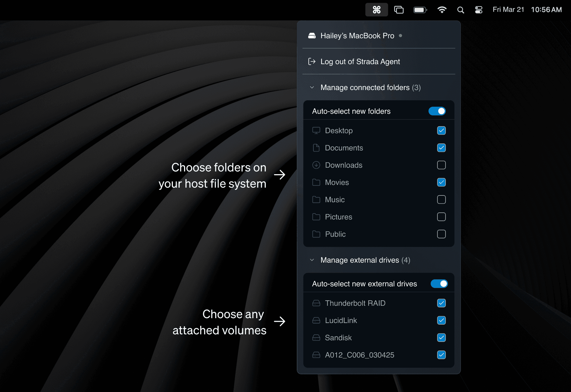Check the Music folder checkbox
Screen dimensions: 571x392
[441, 199]
